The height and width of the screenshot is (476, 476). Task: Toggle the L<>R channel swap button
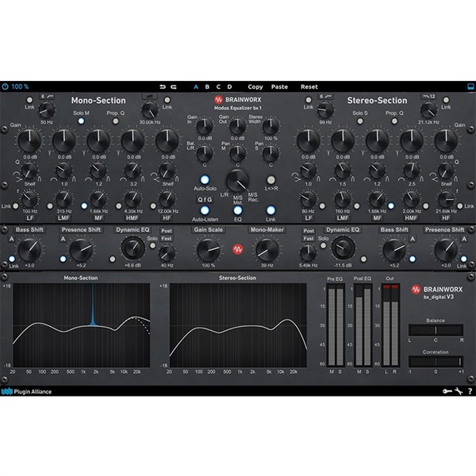click(x=271, y=180)
